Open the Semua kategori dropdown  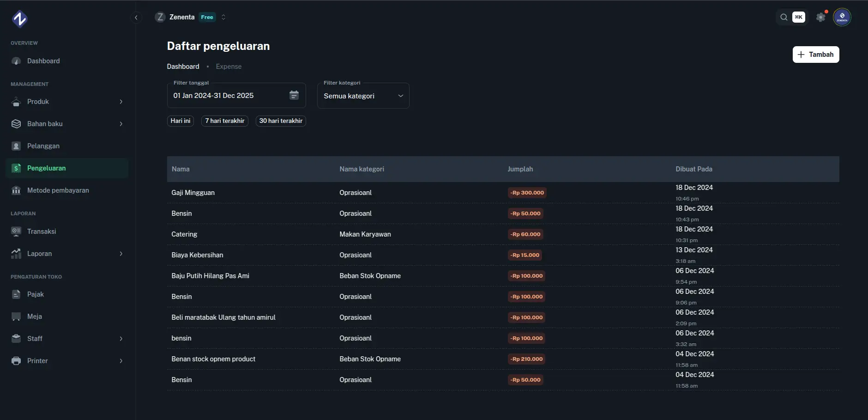click(400, 96)
